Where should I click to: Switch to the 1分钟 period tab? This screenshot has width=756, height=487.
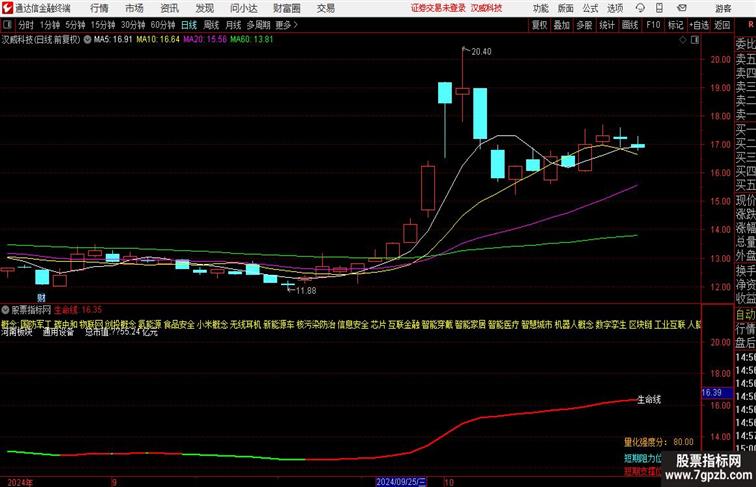point(50,25)
